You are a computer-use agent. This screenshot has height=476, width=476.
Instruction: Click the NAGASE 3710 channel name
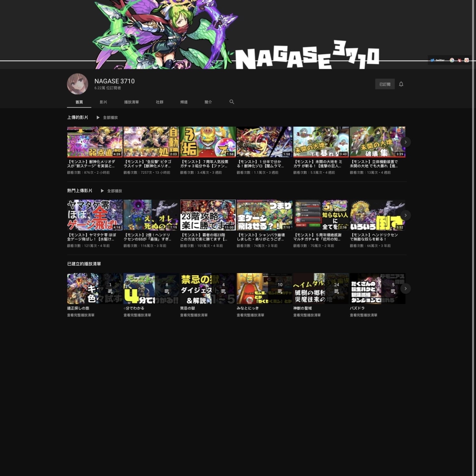click(114, 81)
